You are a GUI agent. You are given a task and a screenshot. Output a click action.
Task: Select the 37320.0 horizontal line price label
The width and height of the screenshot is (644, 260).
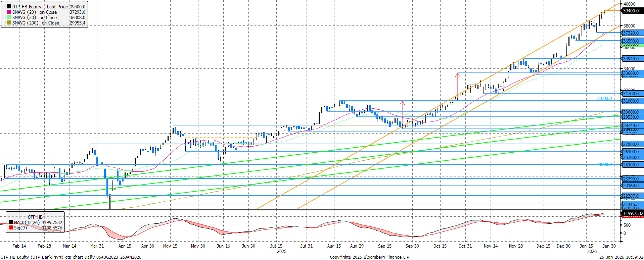[631, 33]
